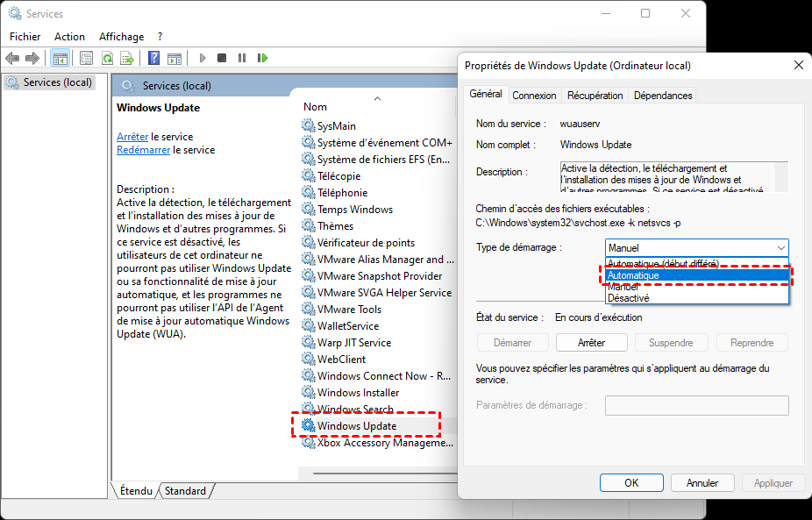Screen dimensions: 812x520
Task: Click the Arrêter link in the description pane
Action: point(132,137)
